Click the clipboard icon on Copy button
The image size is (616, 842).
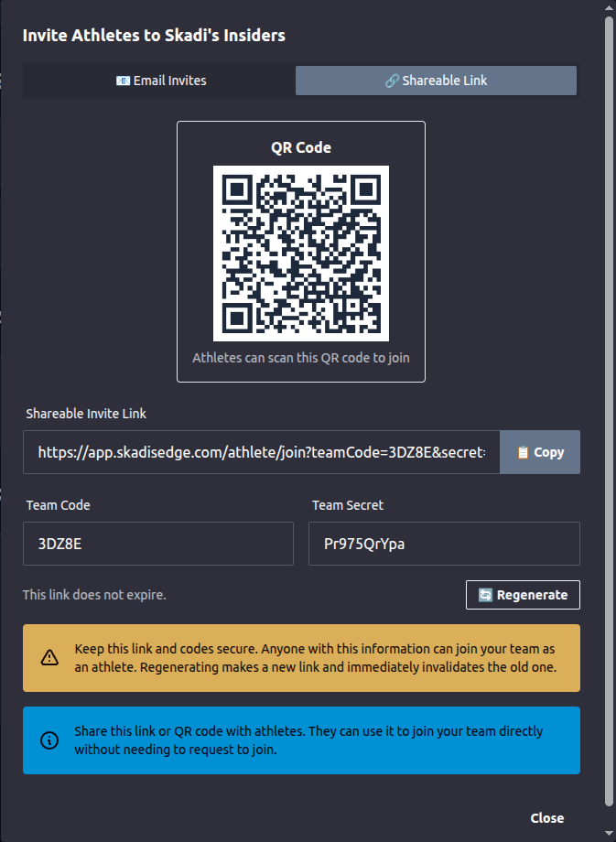pos(523,453)
